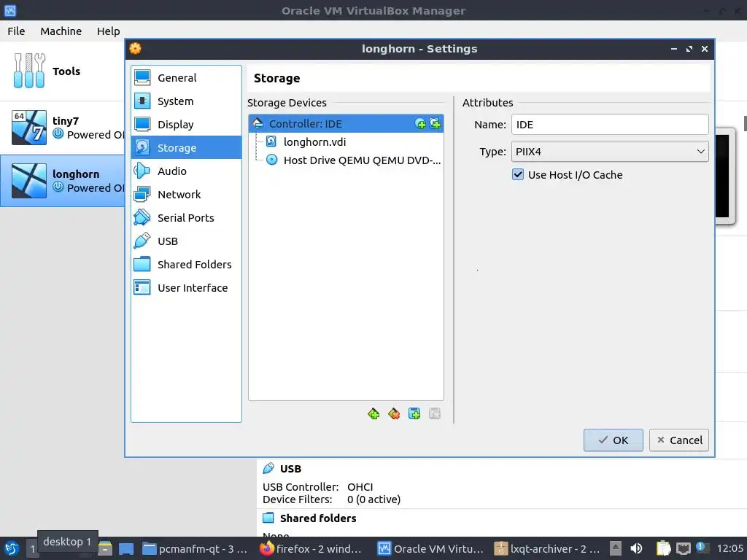Select the Storage settings page
The height and width of the screenshot is (560, 747).
coord(186,147)
